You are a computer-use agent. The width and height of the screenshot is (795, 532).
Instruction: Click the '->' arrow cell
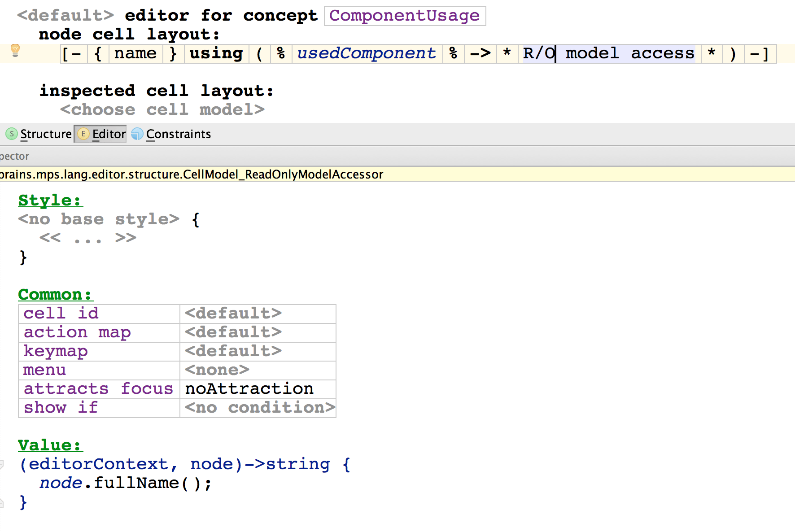pos(480,54)
